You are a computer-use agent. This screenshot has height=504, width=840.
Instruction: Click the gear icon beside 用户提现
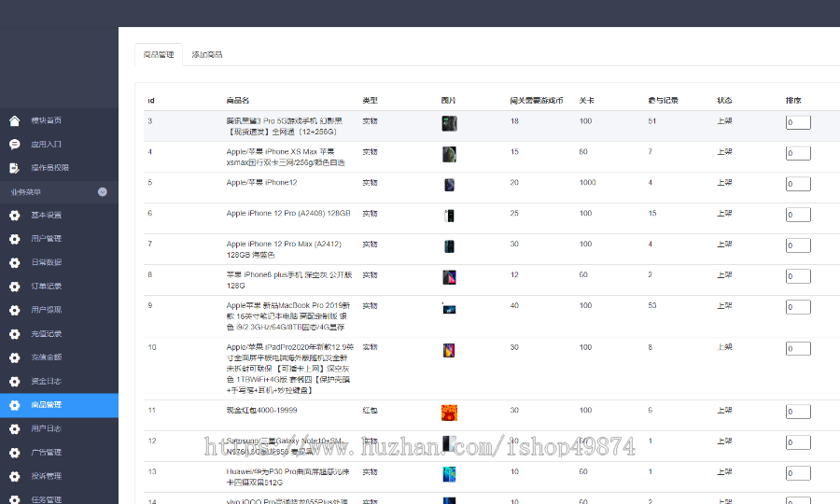pos(14,310)
